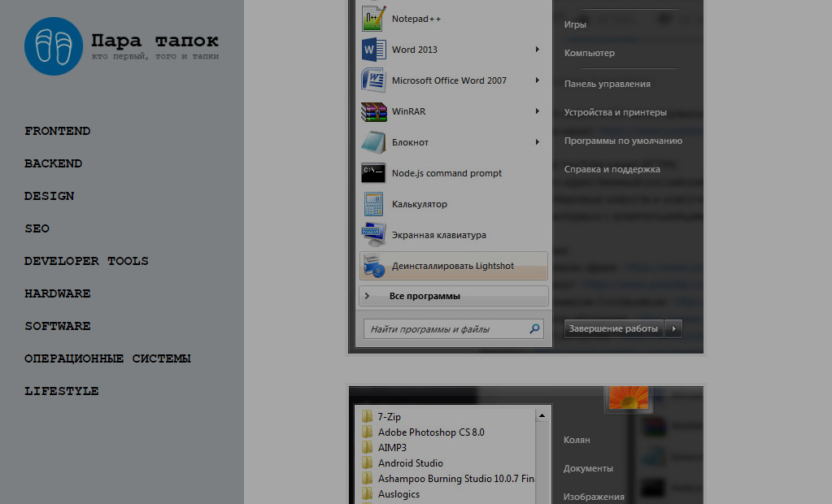This screenshot has height=504, width=832.
Task: Expand Блокнот submenu arrow
Action: click(x=538, y=142)
